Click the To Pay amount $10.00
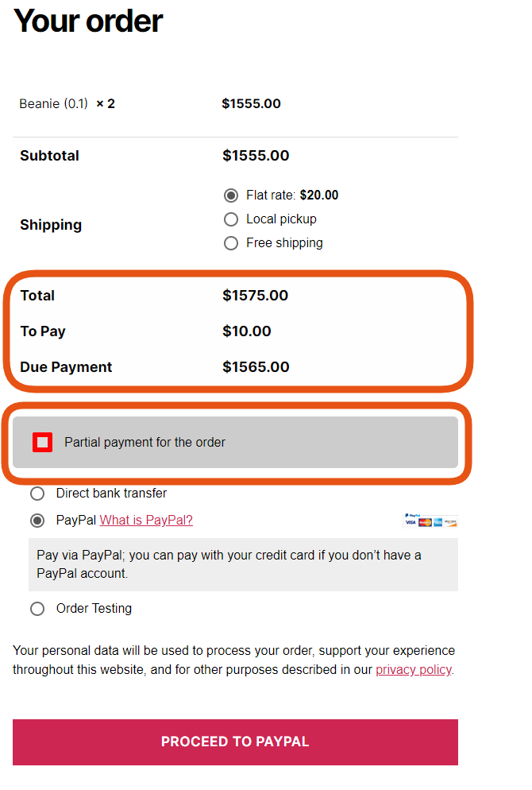Screen dimensions: 532x790 point(246,331)
